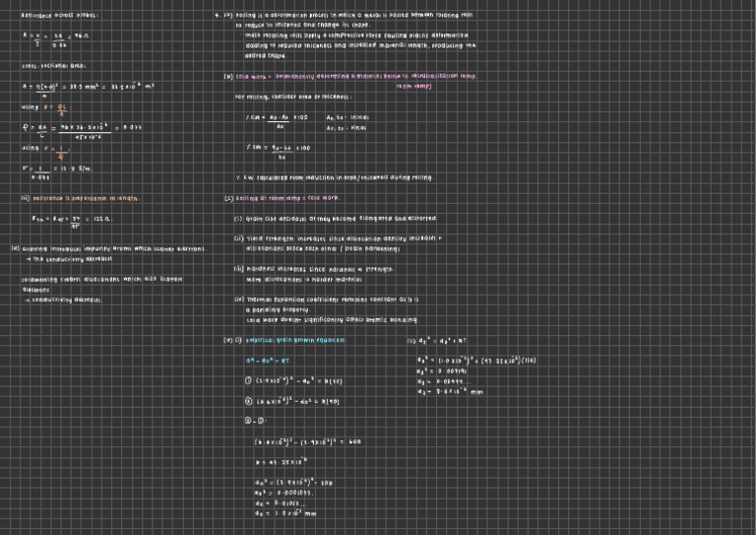This screenshot has height=535, width=756.
Task: Click the 'A0, t0 : initial' note
Action: click(347, 117)
